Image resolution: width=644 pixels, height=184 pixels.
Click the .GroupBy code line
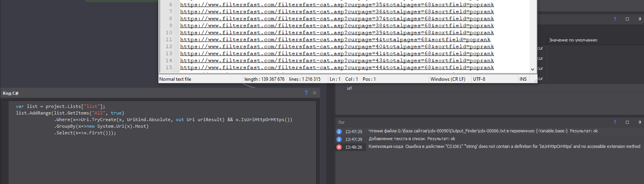101,126
